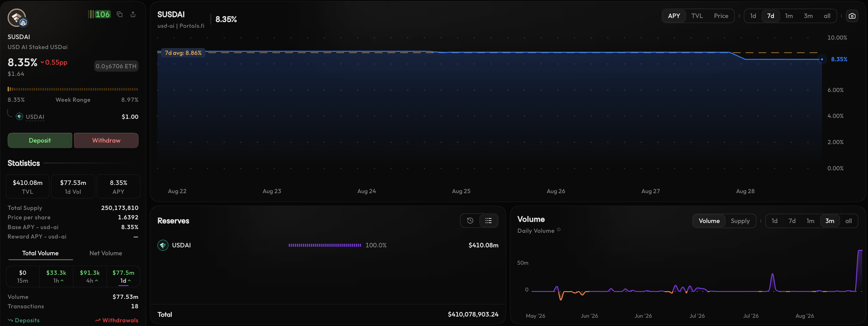868x326 pixels.
Task: Click the Deposit button
Action: tap(40, 140)
